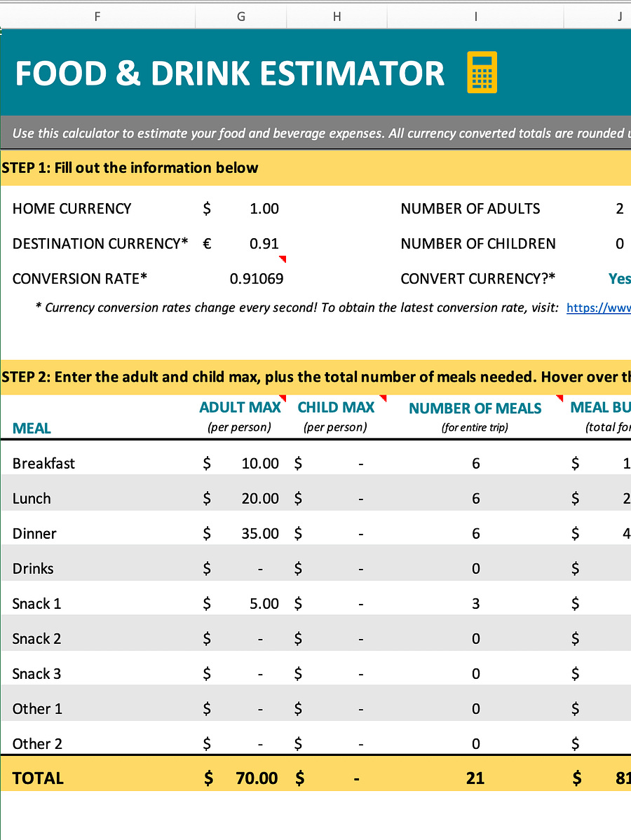Click the Other 2 row label
This screenshot has height=840, width=631.
(x=37, y=744)
